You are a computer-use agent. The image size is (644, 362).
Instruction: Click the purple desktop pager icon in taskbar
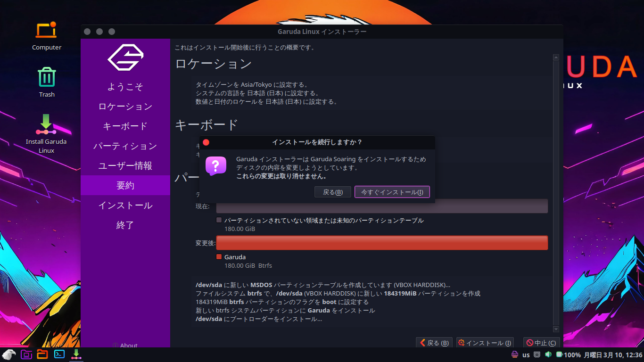pos(26,354)
